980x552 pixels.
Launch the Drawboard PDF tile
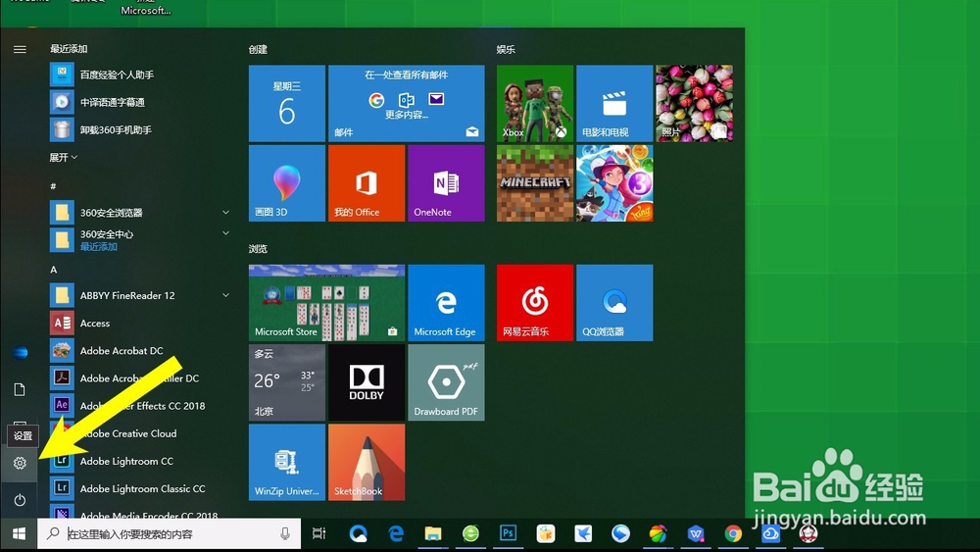tap(446, 382)
